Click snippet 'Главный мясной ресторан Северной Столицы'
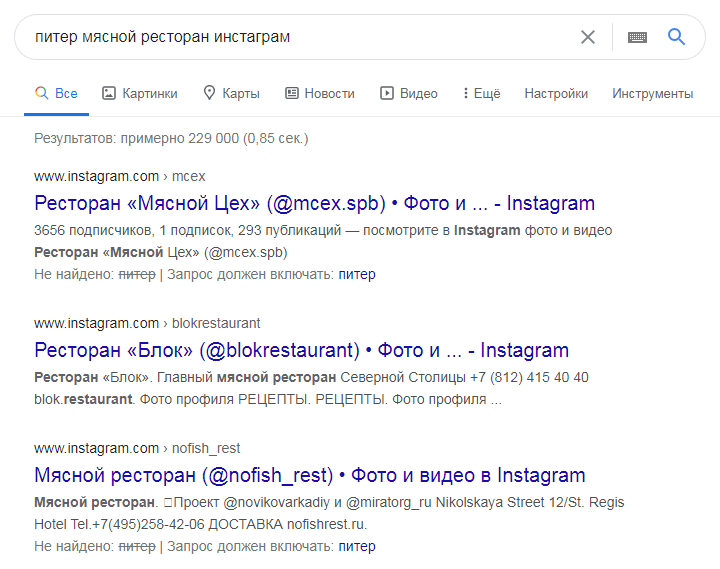This screenshot has height=569, width=720. coord(312,377)
